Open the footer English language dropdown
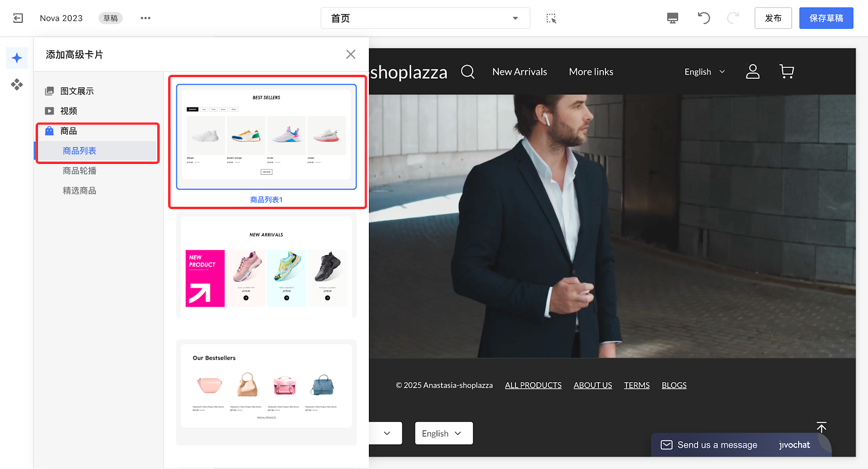 click(x=443, y=433)
